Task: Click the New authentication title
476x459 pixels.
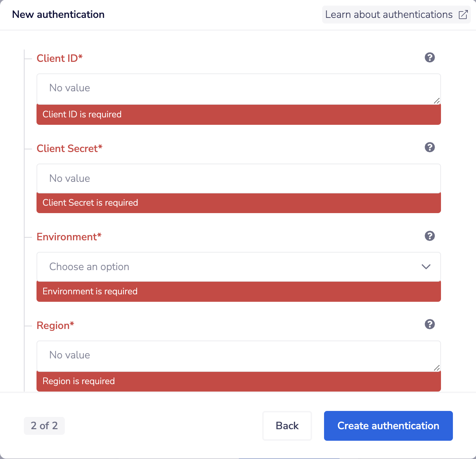Action: coord(58,14)
